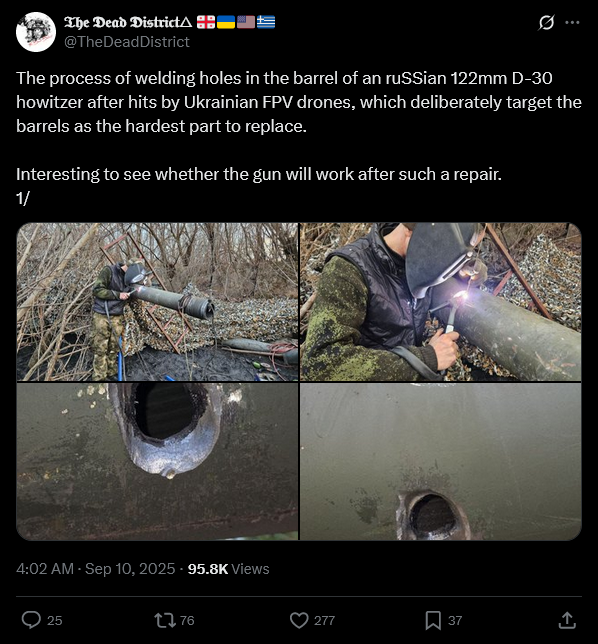Open photo of small hole in barrel
The width and height of the screenshot is (598, 644).
pyautogui.click(x=441, y=461)
